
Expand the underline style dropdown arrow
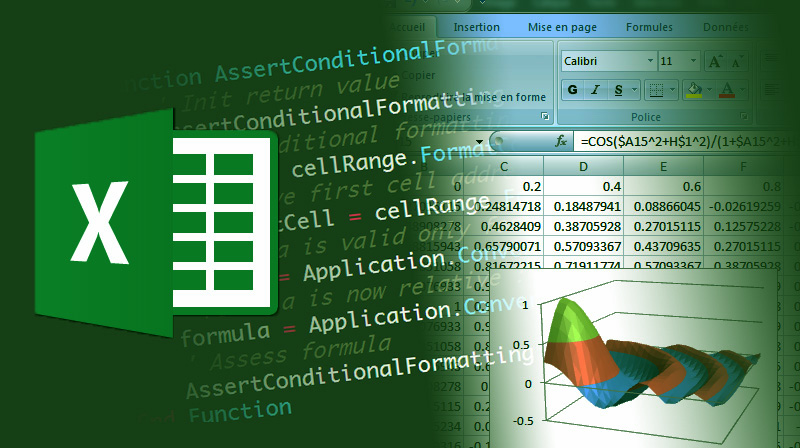(x=634, y=90)
